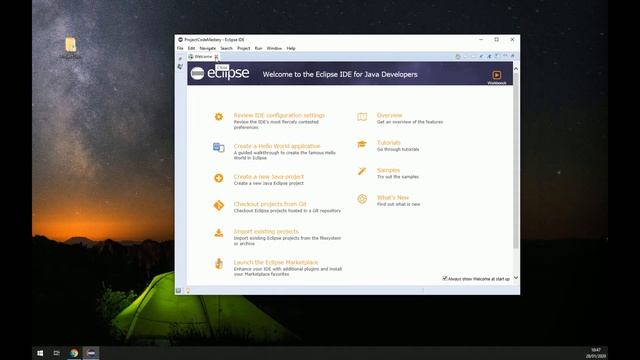Open the Window menu

[x=274, y=48]
